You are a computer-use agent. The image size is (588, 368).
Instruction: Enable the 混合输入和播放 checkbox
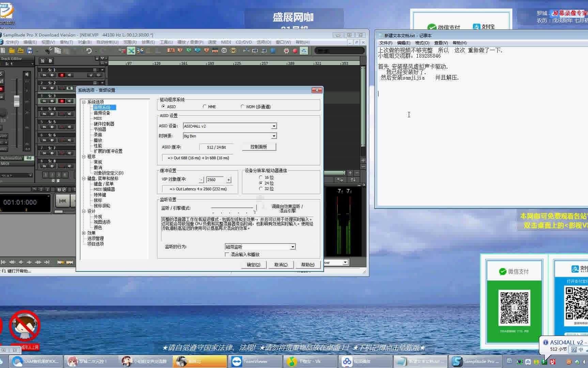[227, 254]
